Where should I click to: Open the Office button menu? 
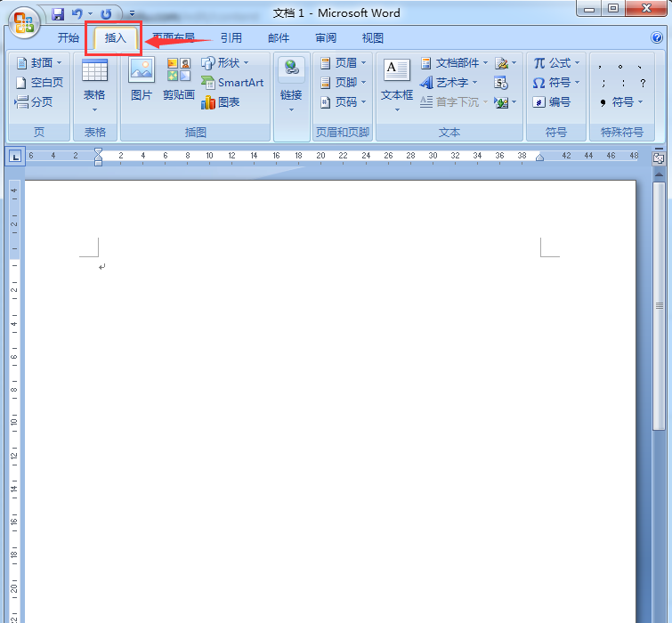23,22
